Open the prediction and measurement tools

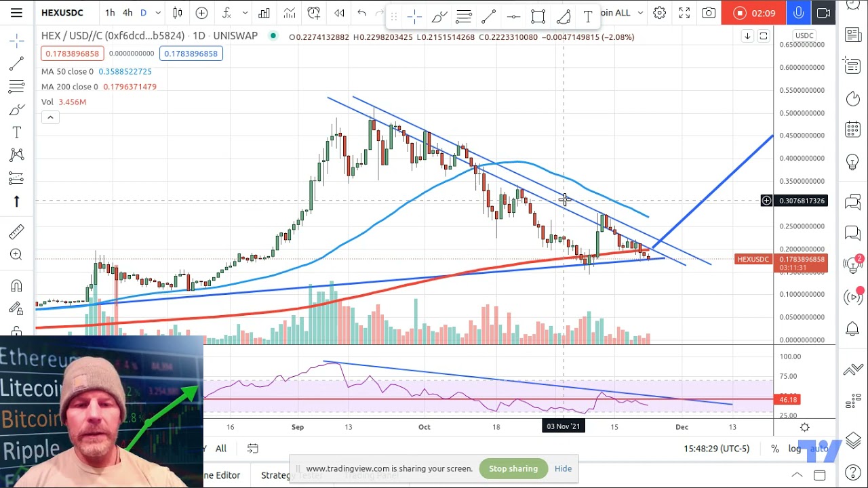(16, 178)
